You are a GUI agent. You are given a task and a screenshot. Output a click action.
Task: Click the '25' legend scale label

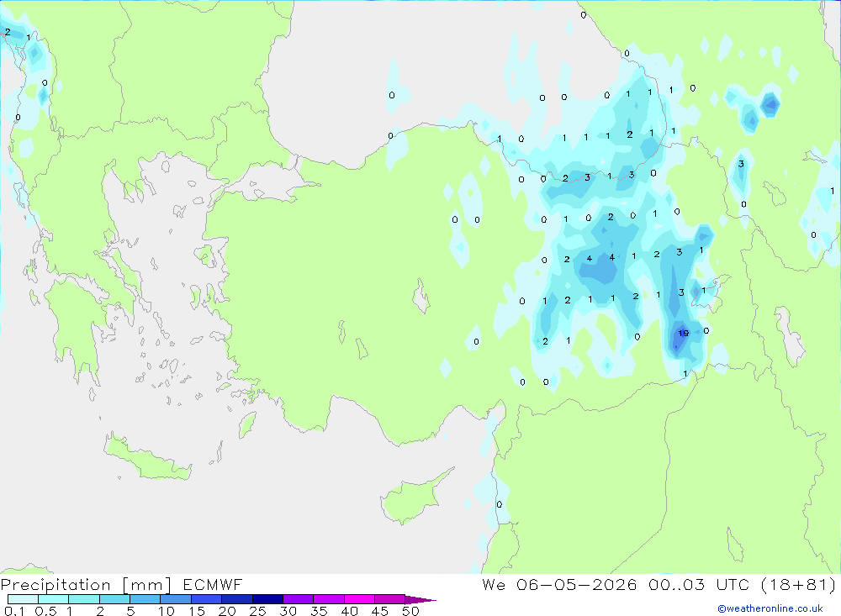[258, 611]
